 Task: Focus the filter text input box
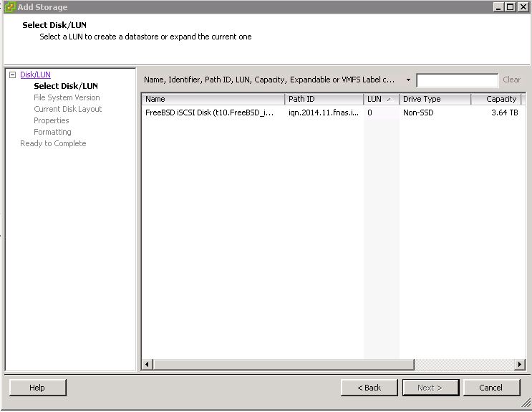457,80
